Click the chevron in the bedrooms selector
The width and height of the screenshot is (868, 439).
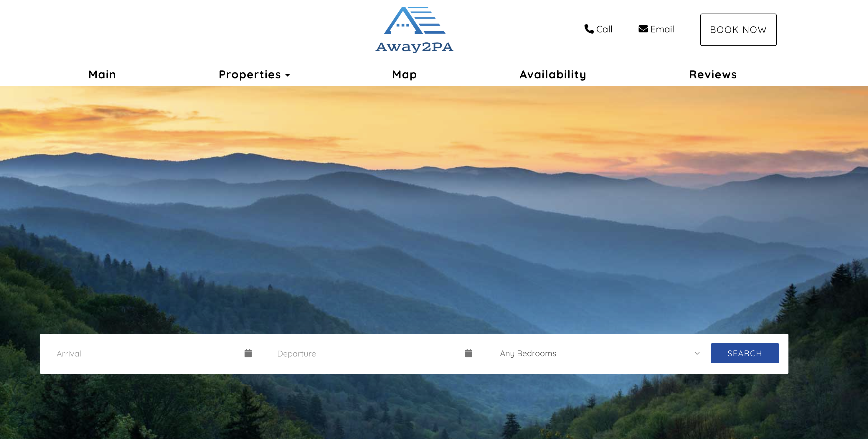[697, 354]
